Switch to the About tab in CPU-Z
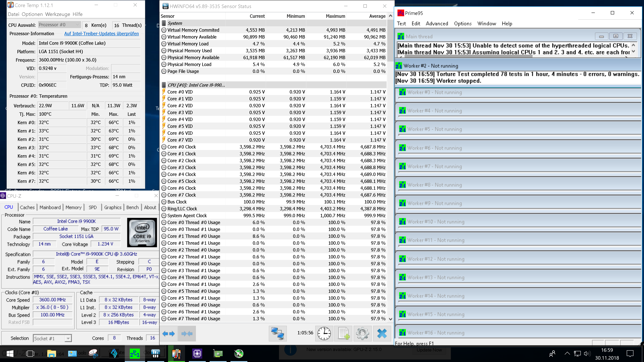644x362 pixels. pos(150,207)
